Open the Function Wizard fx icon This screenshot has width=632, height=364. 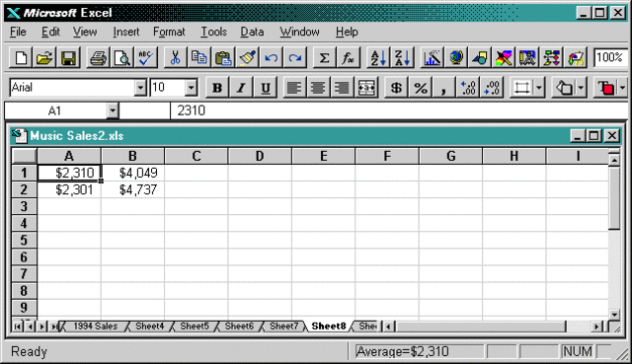(348, 58)
